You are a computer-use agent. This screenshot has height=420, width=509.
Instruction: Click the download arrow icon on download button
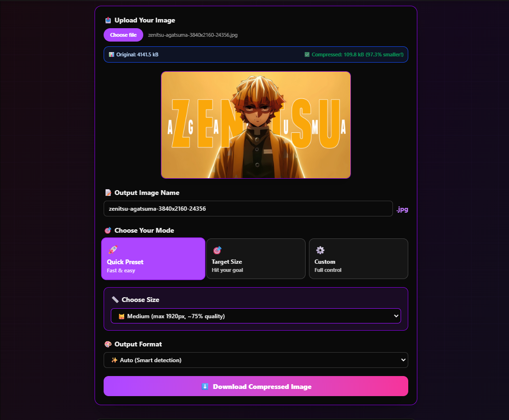click(x=205, y=386)
